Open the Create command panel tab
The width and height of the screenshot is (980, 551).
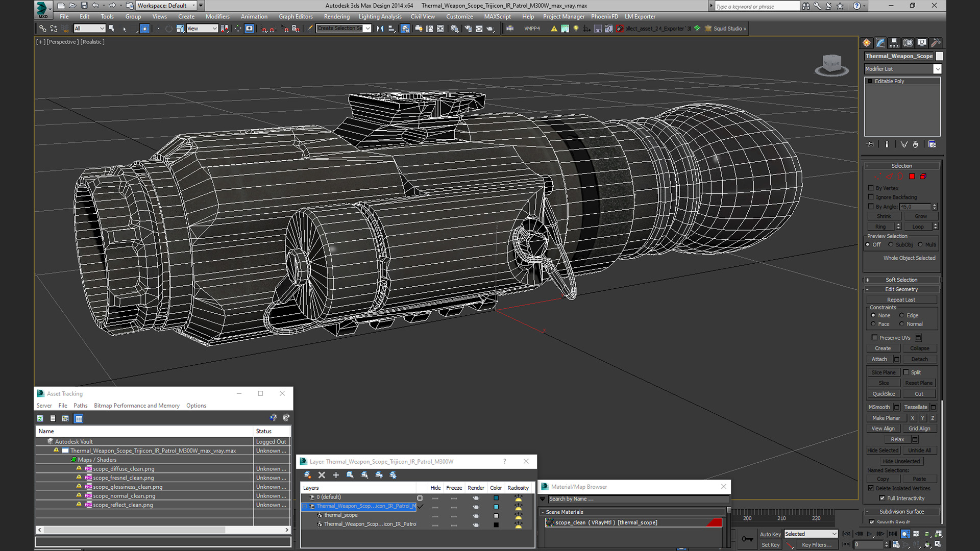867,43
